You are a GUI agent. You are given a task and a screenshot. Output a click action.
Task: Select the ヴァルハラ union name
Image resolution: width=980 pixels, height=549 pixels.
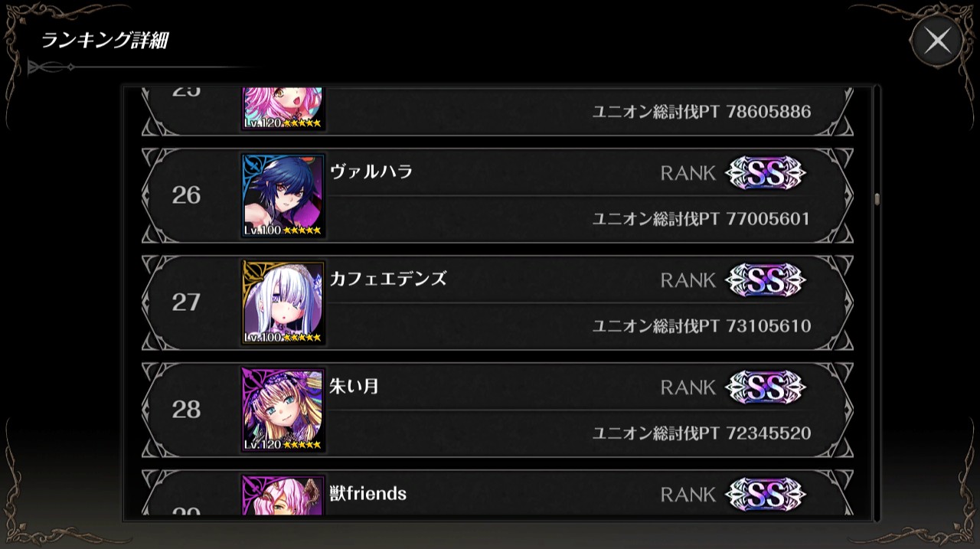point(371,172)
